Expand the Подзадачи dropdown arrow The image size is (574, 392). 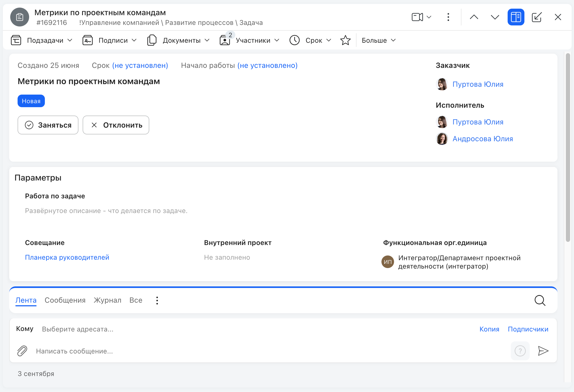[x=70, y=40]
